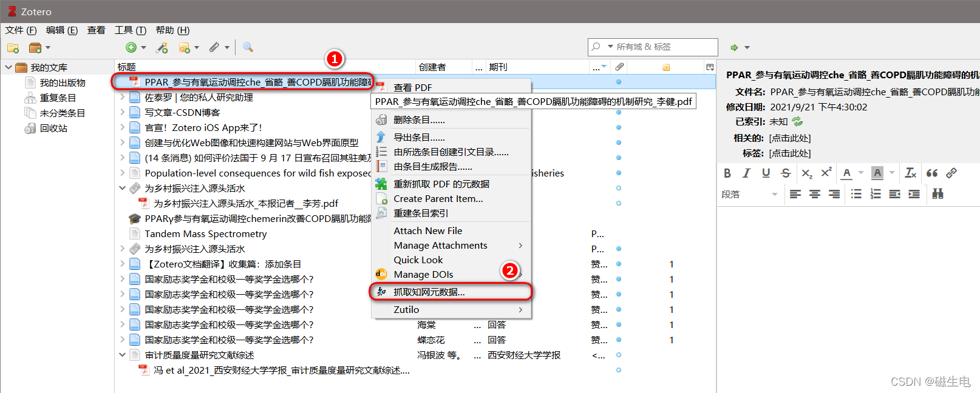Select the Tandem Mass Spectrometry item
The height and width of the screenshot is (393, 980).
point(205,234)
